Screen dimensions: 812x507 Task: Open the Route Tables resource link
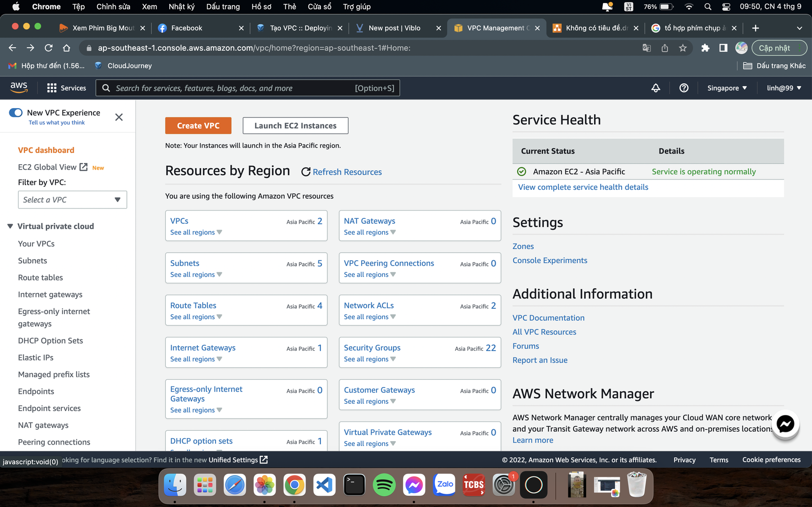(193, 305)
